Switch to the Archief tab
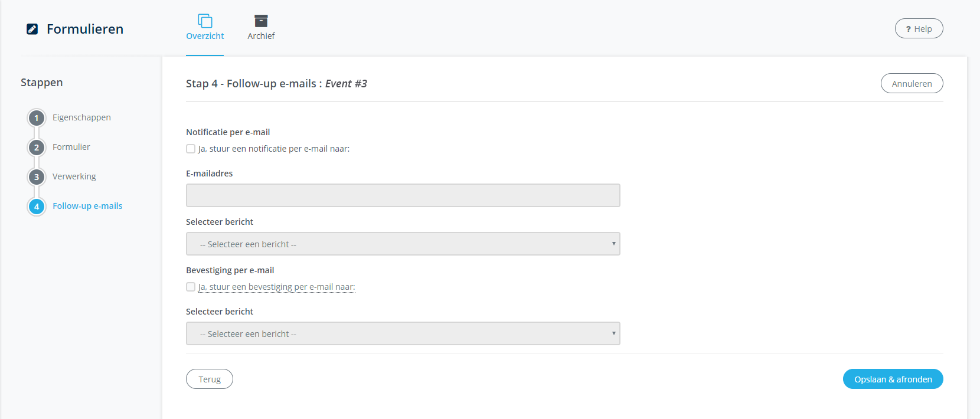The image size is (980, 419). pos(261,36)
